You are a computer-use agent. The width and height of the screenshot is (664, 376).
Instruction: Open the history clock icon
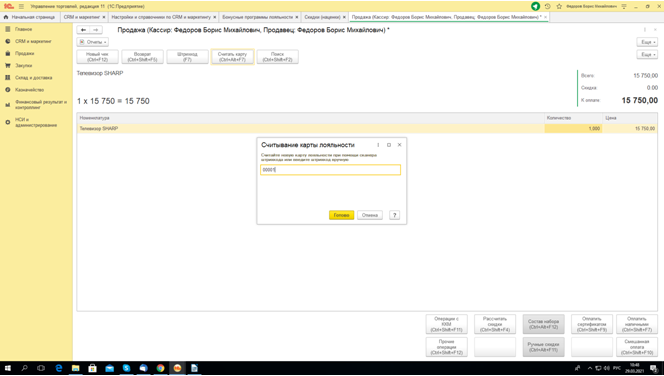coord(548,6)
